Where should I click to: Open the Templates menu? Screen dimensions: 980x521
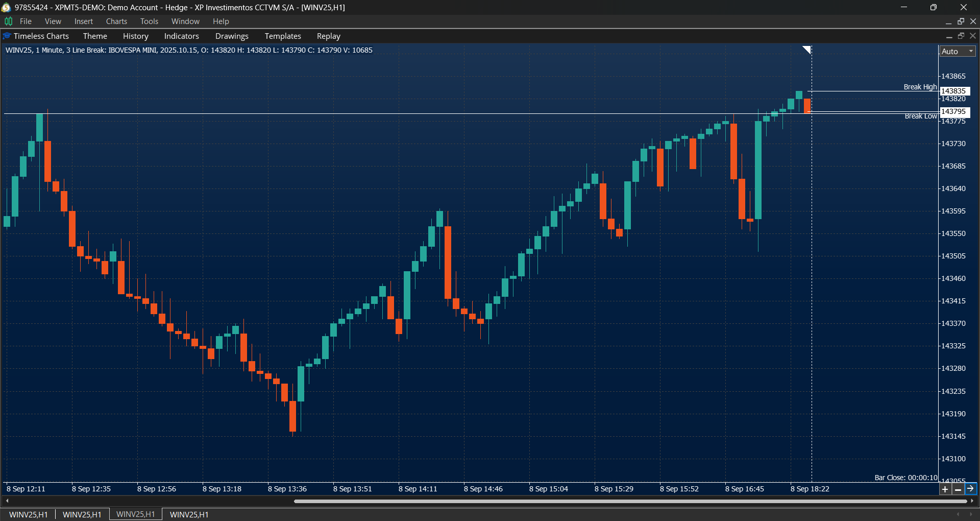[283, 36]
